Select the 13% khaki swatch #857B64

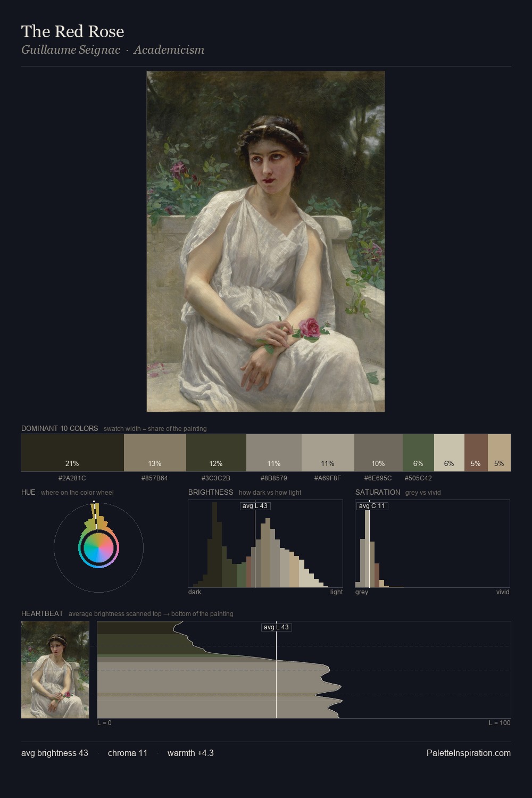tap(155, 453)
